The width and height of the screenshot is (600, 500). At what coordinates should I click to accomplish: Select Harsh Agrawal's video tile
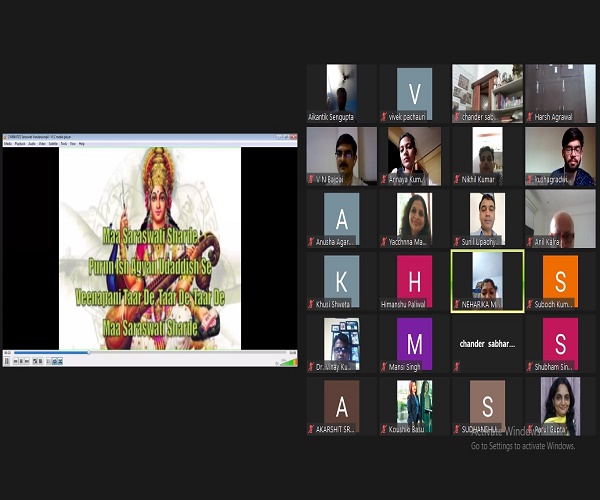(560, 93)
